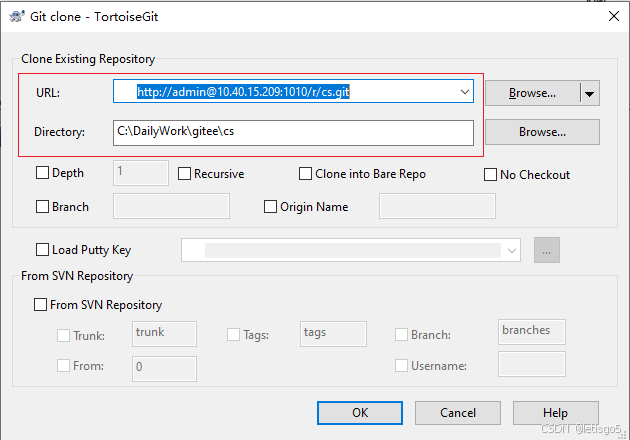Click the URL Browse... button
This screenshot has width=630, height=440.
click(532, 93)
